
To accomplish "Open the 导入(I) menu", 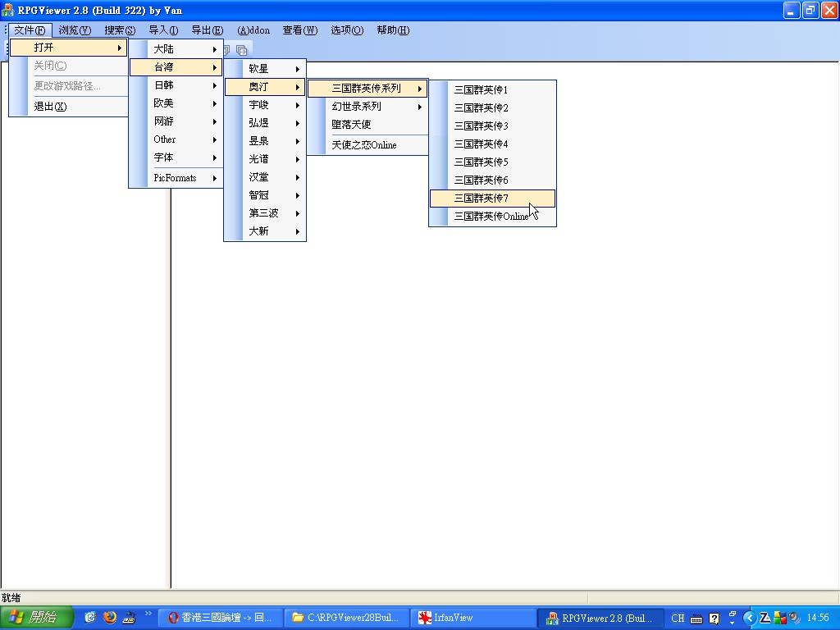I will click(163, 30).
